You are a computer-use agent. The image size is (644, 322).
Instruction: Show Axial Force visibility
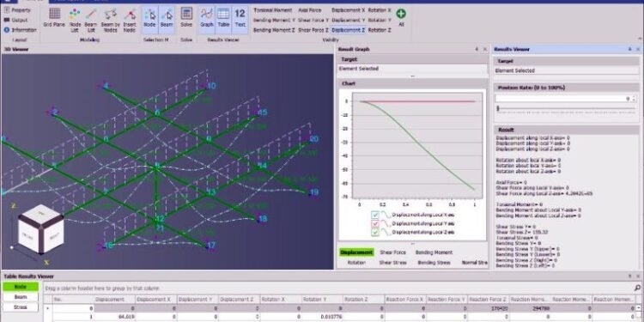coord(310,9)
